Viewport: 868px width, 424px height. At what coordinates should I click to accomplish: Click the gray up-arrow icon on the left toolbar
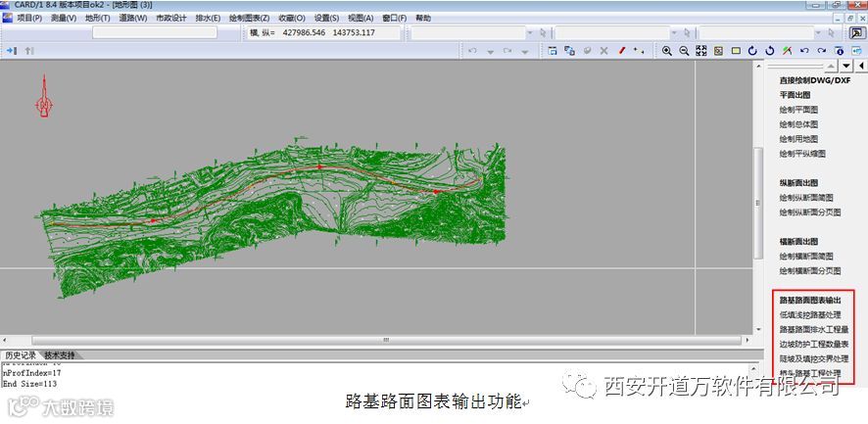[29, 50]
